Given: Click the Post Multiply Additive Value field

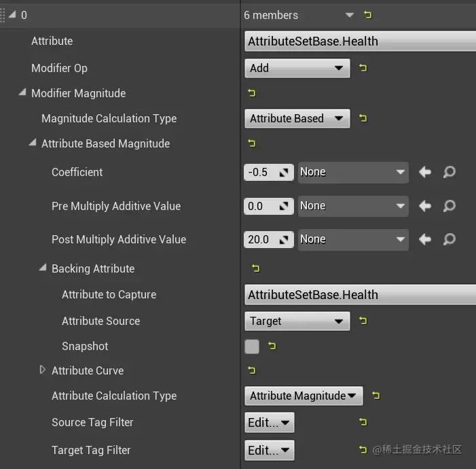Looking at the screenshot, I should pyautogui.click(x=261, y=239).
